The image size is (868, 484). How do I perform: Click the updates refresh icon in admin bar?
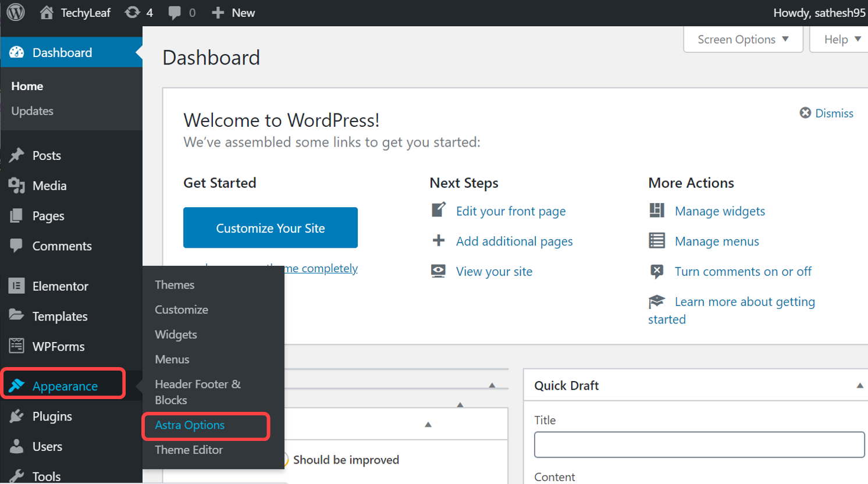[x=133, y=12]
